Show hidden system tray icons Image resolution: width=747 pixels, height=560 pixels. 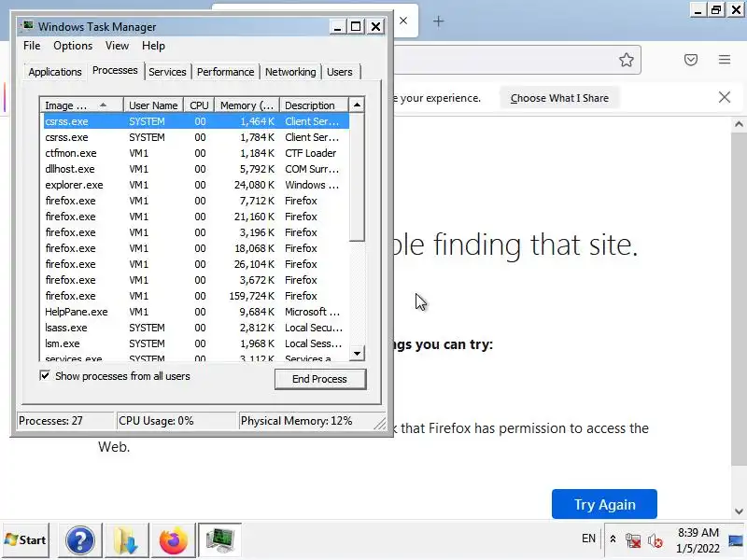click(613, 539)
